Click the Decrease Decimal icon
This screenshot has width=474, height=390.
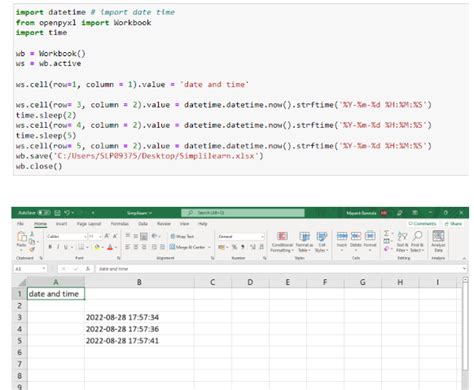[261, 247]
